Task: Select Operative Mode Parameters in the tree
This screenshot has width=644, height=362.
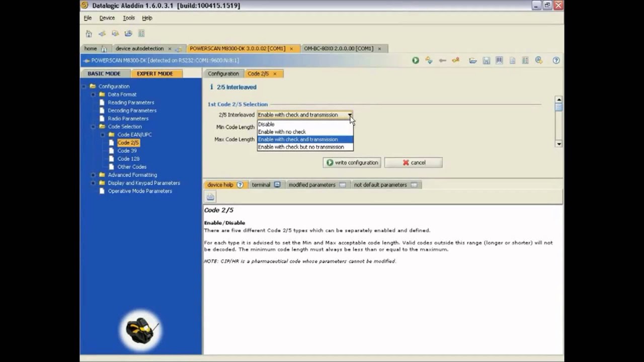Action: [140, 191]
